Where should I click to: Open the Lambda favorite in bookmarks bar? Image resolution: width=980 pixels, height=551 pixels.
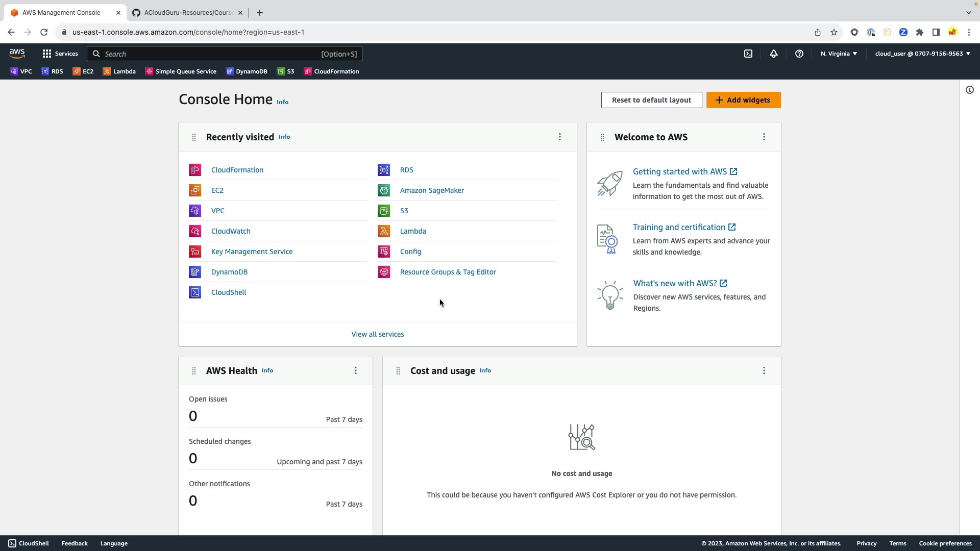[119, 71]
